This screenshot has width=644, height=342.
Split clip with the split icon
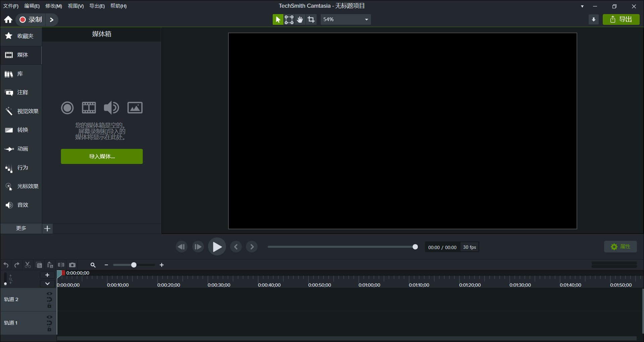tap(61, 265)
